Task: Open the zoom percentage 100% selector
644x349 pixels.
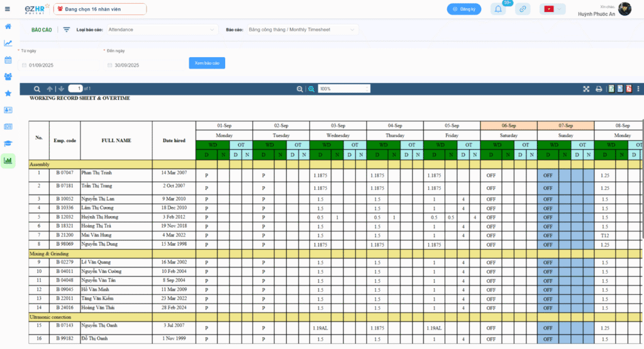Action: (344, 89)
